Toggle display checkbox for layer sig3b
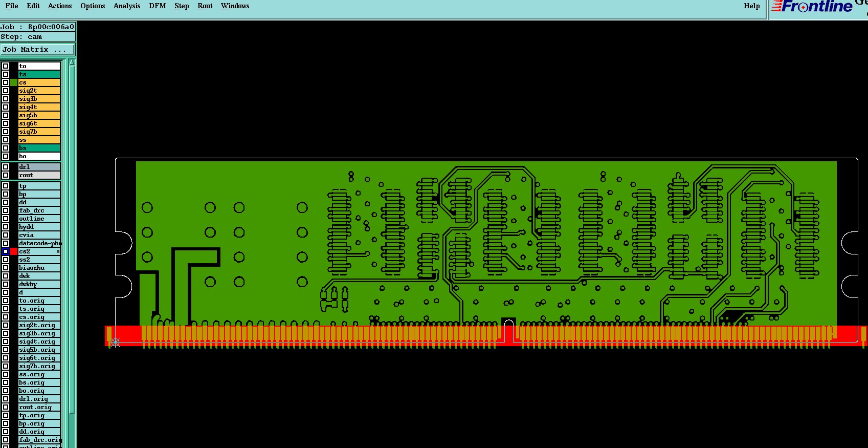 pyautogui.click(x=6, y=99)
